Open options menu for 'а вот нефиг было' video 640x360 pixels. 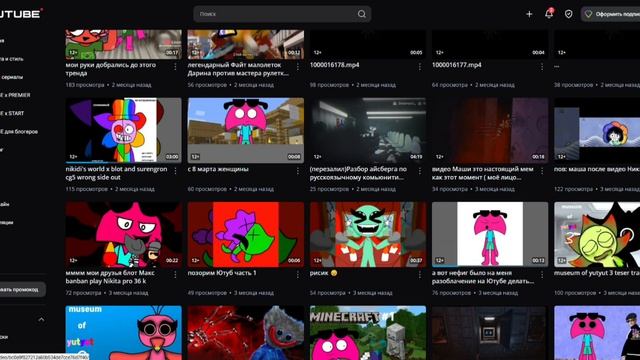coord(542,275)
